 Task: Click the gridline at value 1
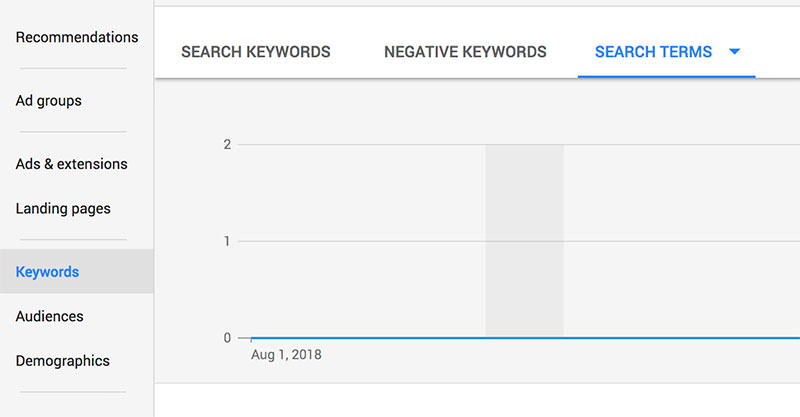pos(518,241)
